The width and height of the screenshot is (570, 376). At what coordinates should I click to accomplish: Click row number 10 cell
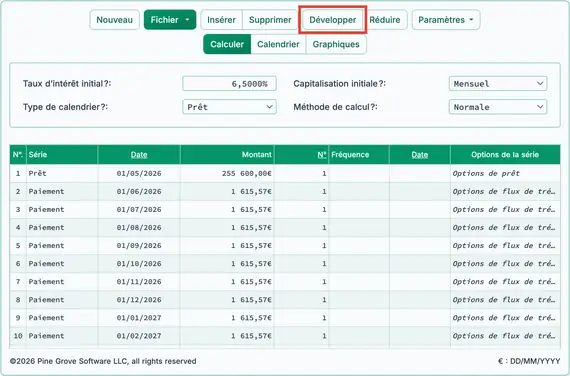18,336
